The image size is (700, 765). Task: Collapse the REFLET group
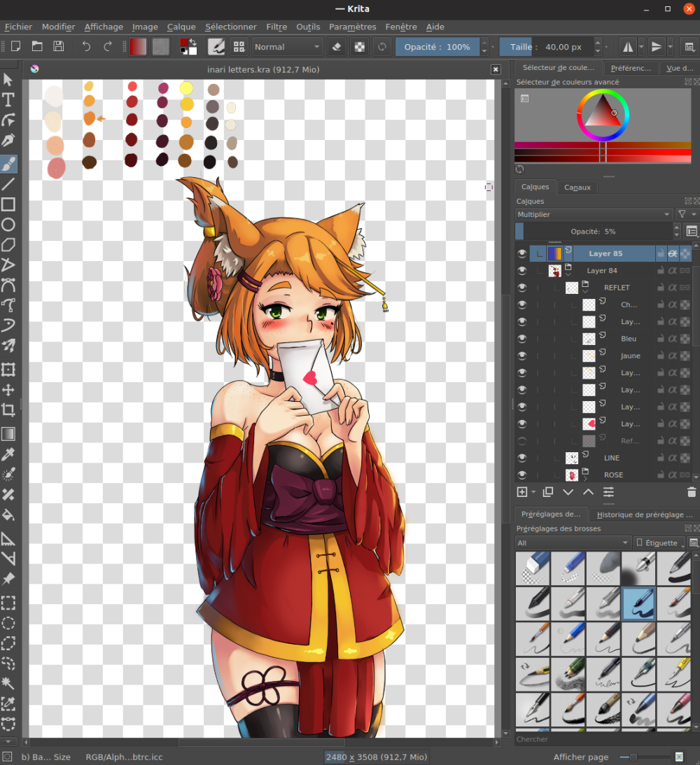585,291
